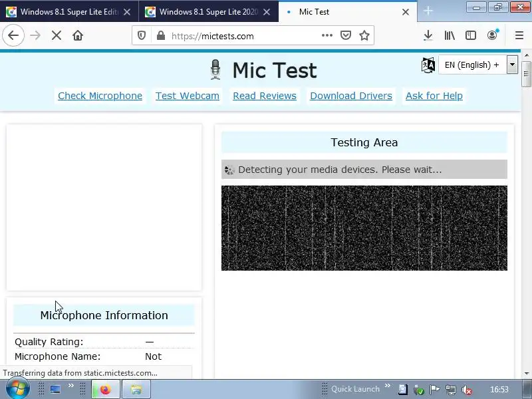Click the translation language icon

428,65
